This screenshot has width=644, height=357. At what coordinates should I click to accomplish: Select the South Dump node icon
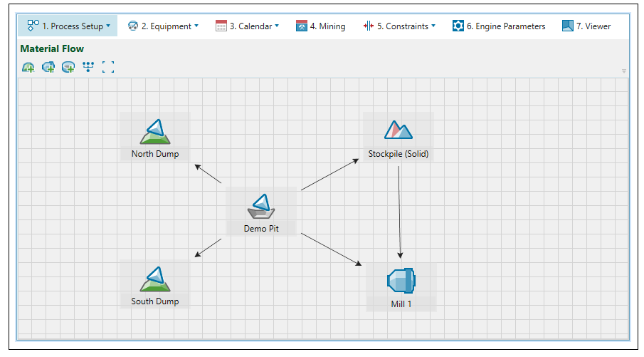pyautogui.click(x=155, y=279)
